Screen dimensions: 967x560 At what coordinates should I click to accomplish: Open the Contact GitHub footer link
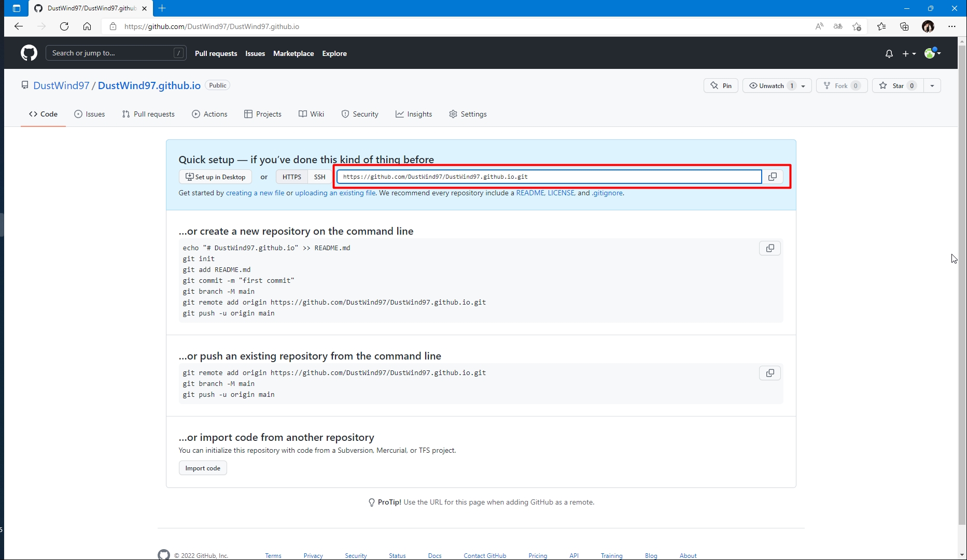coord(485,556)
